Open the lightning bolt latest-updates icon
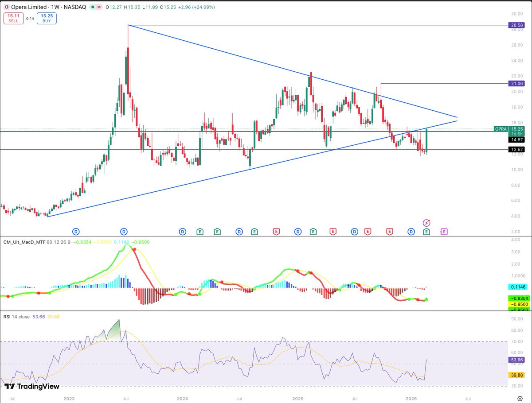The height and width of the screenshot is (403, 532). coord(426,222)
